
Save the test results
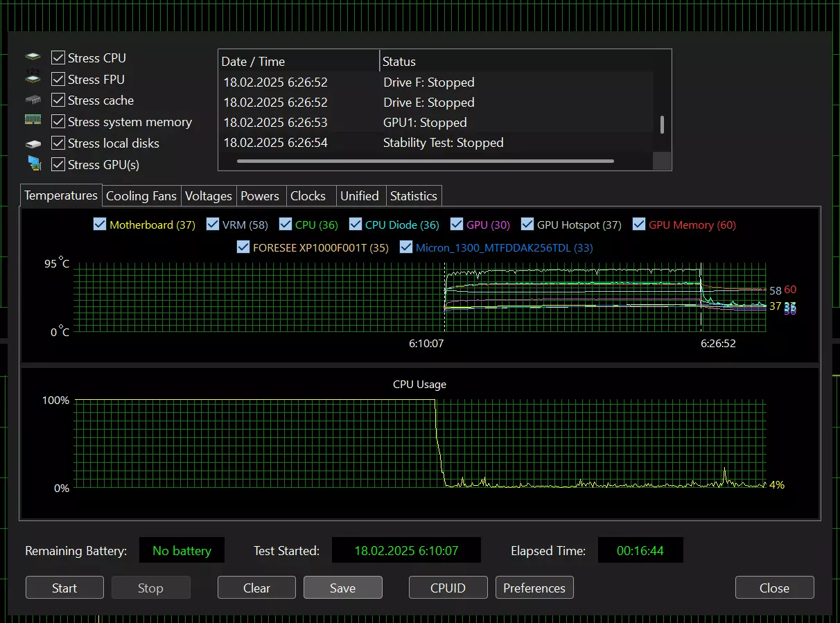(x=343, y=588)
